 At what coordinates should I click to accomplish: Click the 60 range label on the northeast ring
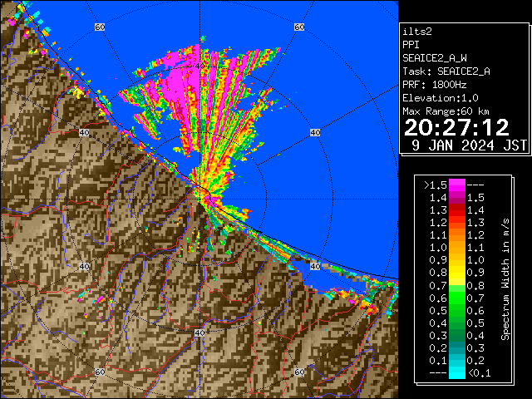click(299, 27)
